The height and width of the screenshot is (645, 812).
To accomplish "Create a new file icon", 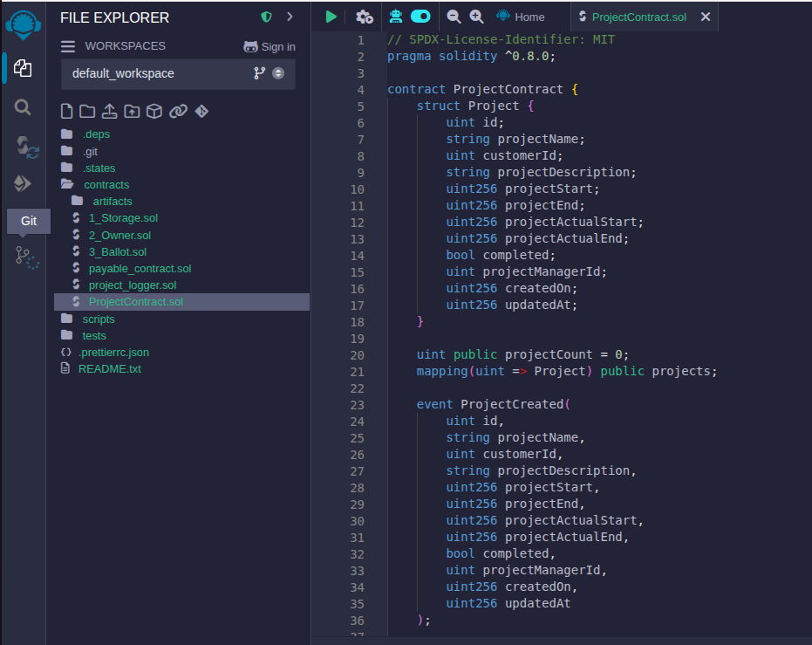I will tap(67, 112).
